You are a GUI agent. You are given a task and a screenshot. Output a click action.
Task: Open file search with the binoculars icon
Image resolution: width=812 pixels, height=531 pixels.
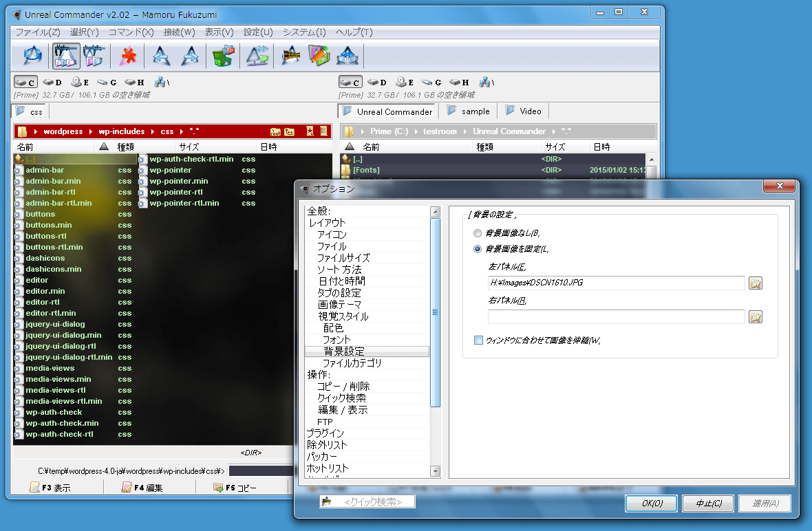(290, 56)
